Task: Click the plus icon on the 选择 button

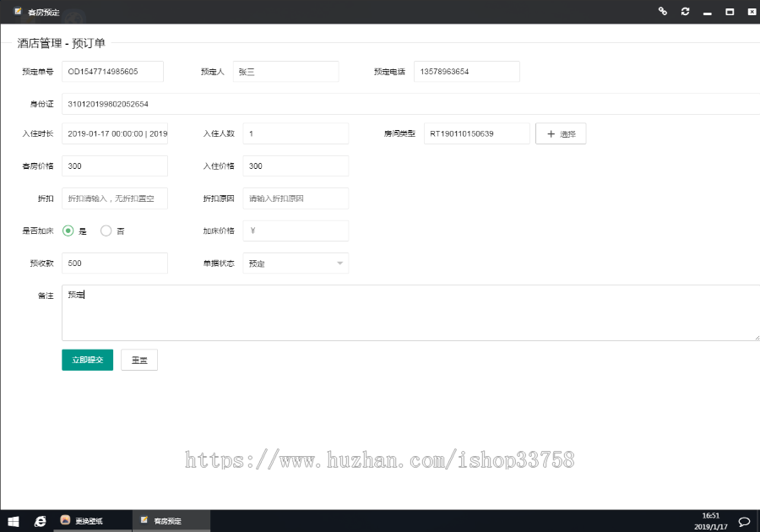Action: tap(550, 133)
